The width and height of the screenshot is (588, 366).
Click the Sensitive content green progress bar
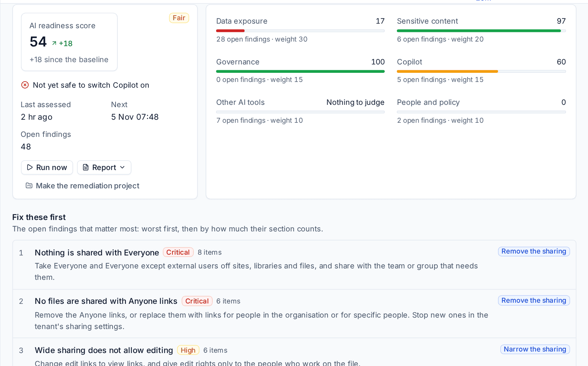click(x=479, y=31)
